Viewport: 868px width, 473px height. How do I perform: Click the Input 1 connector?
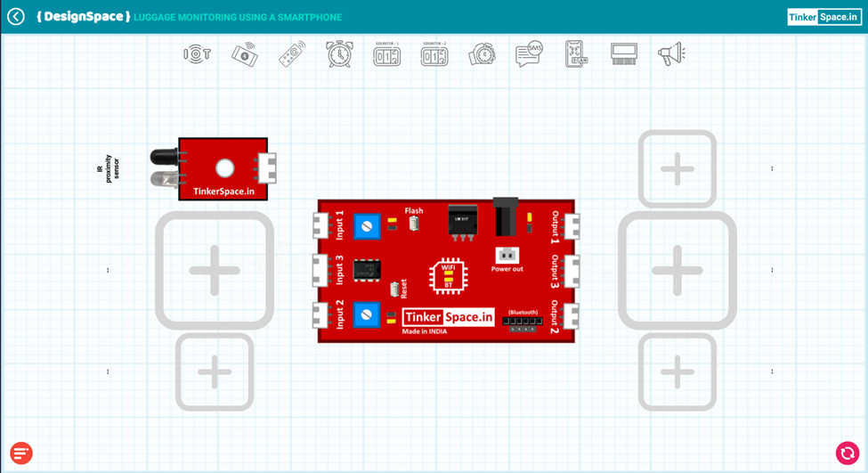click(321, 226)
